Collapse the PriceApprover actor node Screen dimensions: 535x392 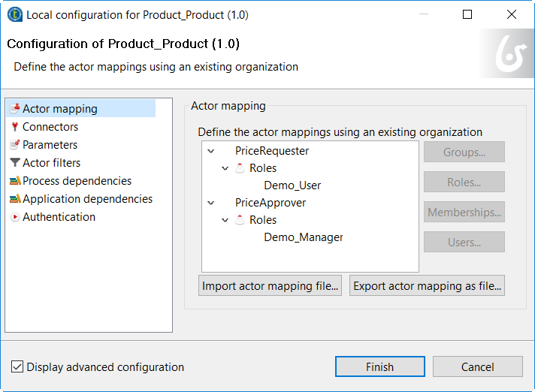211,203
